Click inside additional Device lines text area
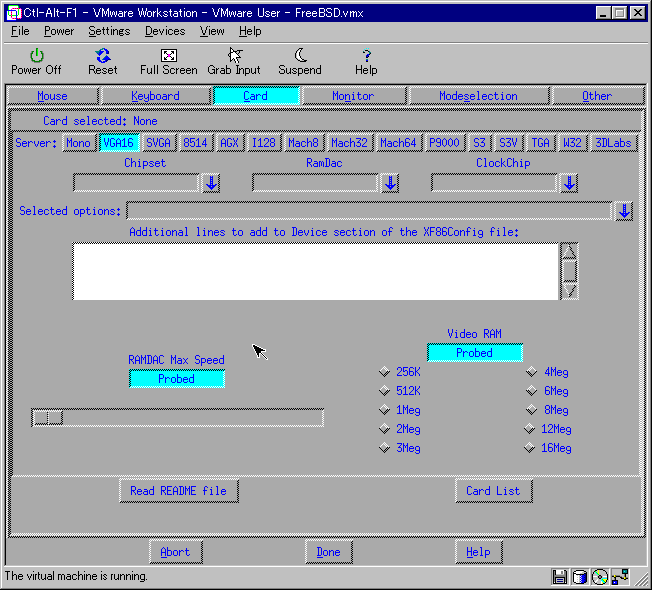This screenshot has width=652, height=590. tap(316, 271)
